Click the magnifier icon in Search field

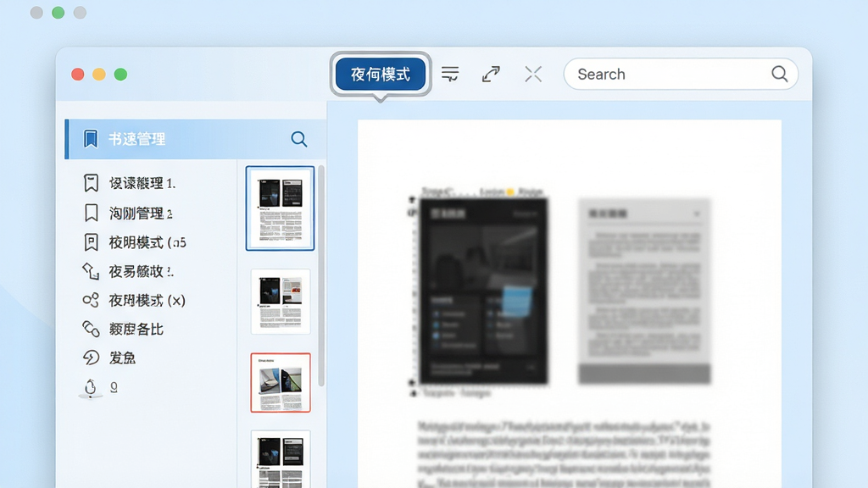[x=780, y=74]
